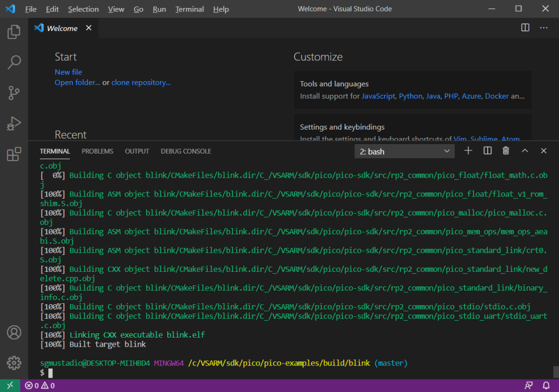Open the Accounts icon above the gear
Image resolution: width=559 pixels, height=392 pixels.
(13, 333)
